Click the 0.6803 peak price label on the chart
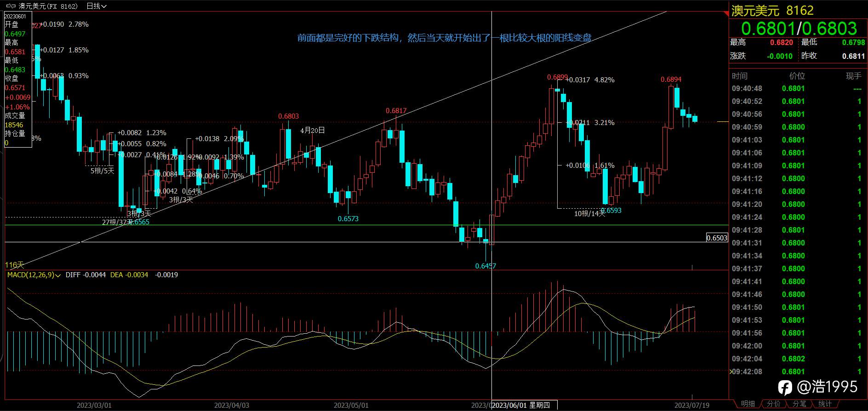The width and height of the screenshot is (868, 411). pos(288,116)
